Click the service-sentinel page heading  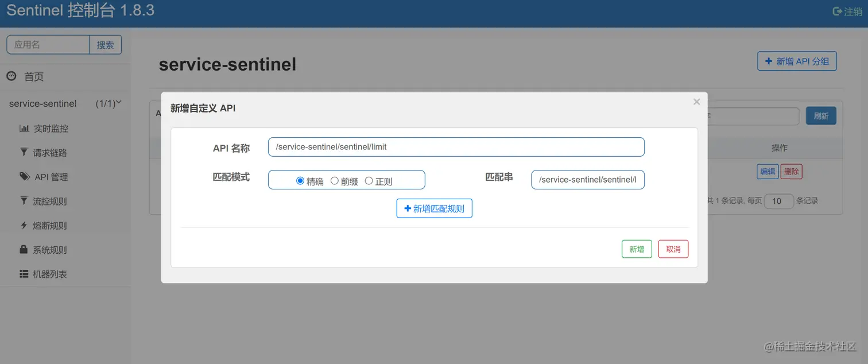(227, 64)
